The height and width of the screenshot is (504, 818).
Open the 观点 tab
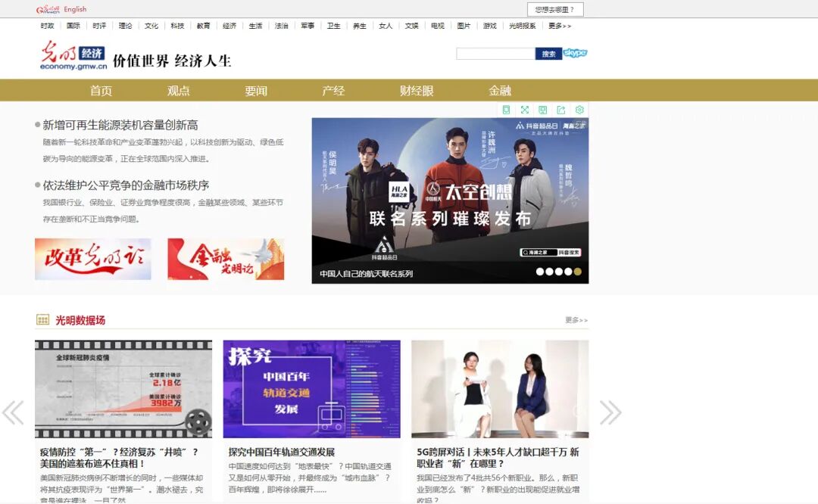[179, 91]
